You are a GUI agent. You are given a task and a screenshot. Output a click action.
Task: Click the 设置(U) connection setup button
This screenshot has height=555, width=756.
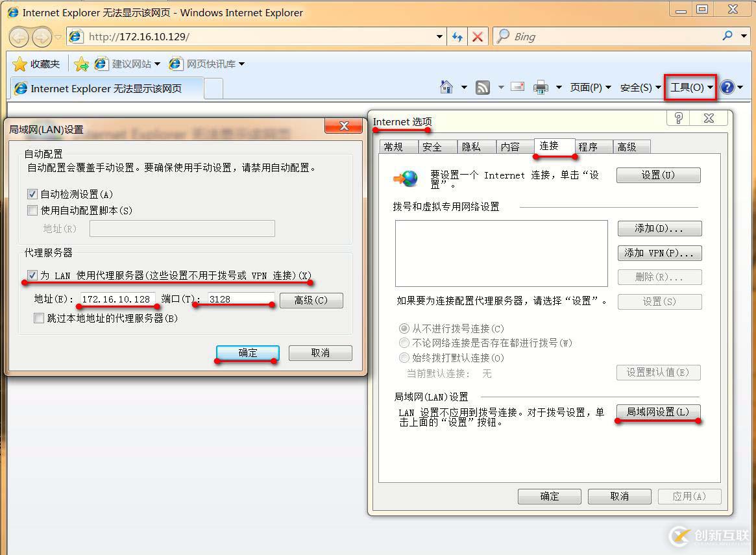pos(658,175)
